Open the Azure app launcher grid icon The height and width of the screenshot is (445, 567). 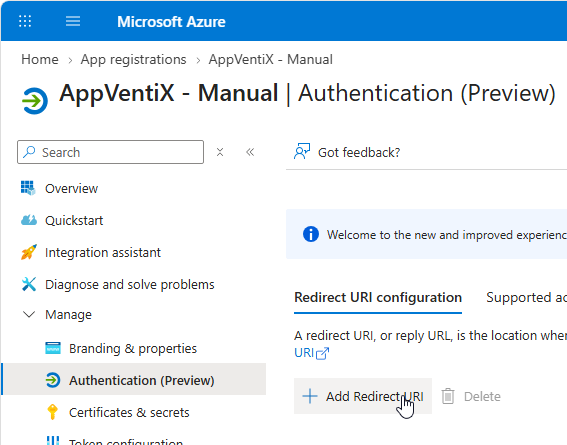pos(25,21)
